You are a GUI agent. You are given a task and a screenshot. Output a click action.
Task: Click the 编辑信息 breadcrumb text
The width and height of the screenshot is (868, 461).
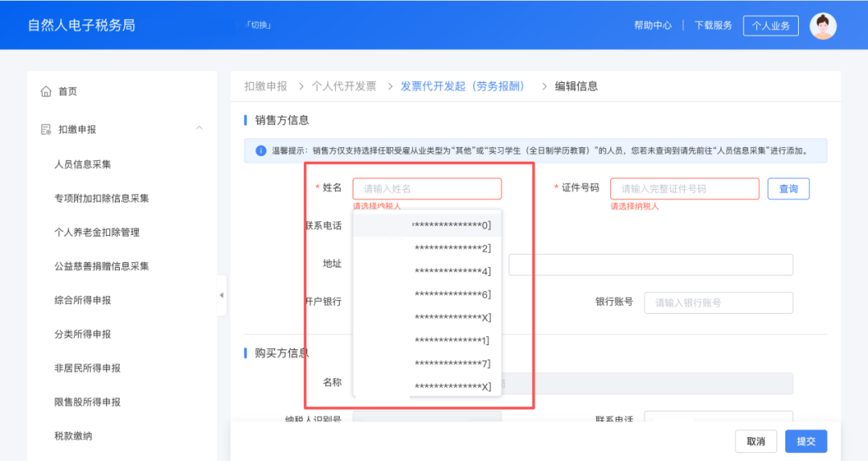coord(576,86)
